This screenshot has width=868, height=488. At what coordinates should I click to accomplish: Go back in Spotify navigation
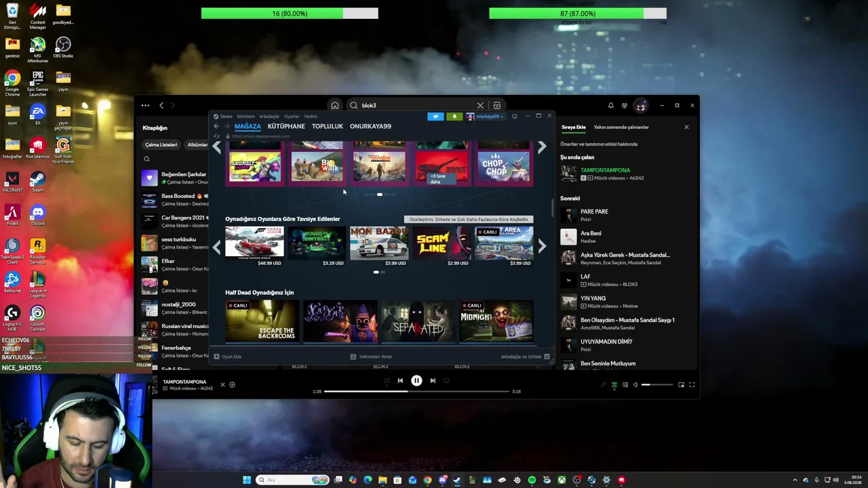[161, 105]
